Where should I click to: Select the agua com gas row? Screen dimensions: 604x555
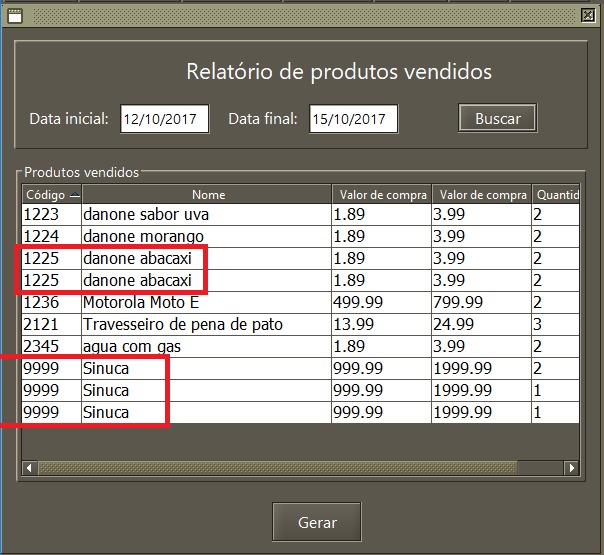pyautogui.click(x=300, y=347)
